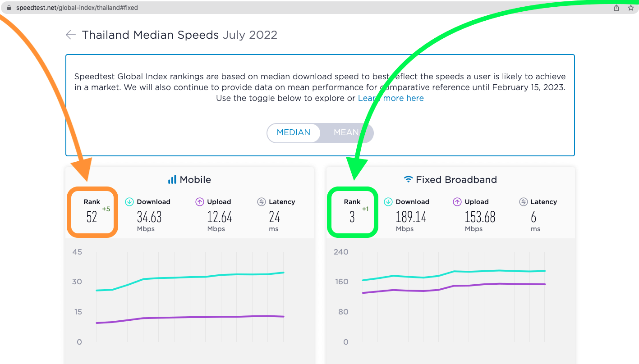Click the Mobile signal bars icon
Viewport: 639px width, 364px height.
click(x=173, y=179)
